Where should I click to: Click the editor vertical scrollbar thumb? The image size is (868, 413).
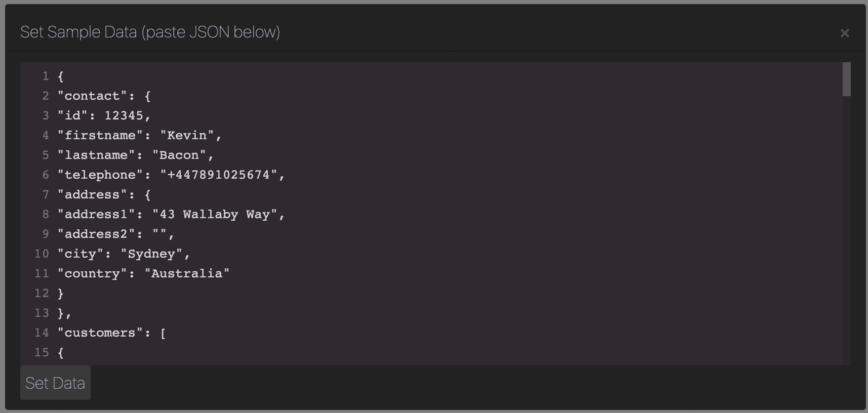(847, 79)
